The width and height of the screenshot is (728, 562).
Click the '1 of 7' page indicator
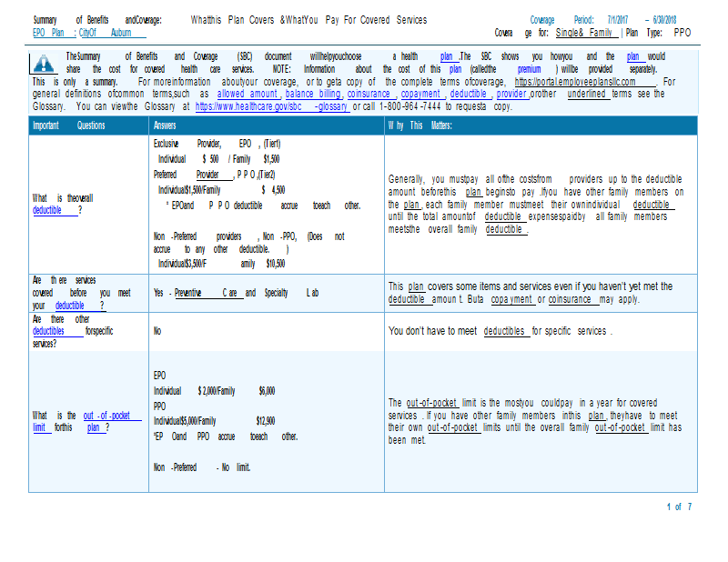(x=679, y=507)
